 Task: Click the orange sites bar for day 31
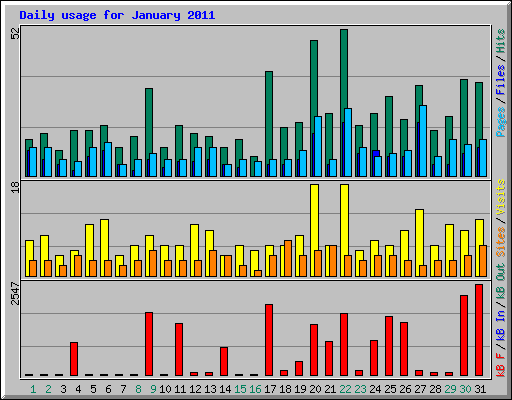click(x=483, y=261)
